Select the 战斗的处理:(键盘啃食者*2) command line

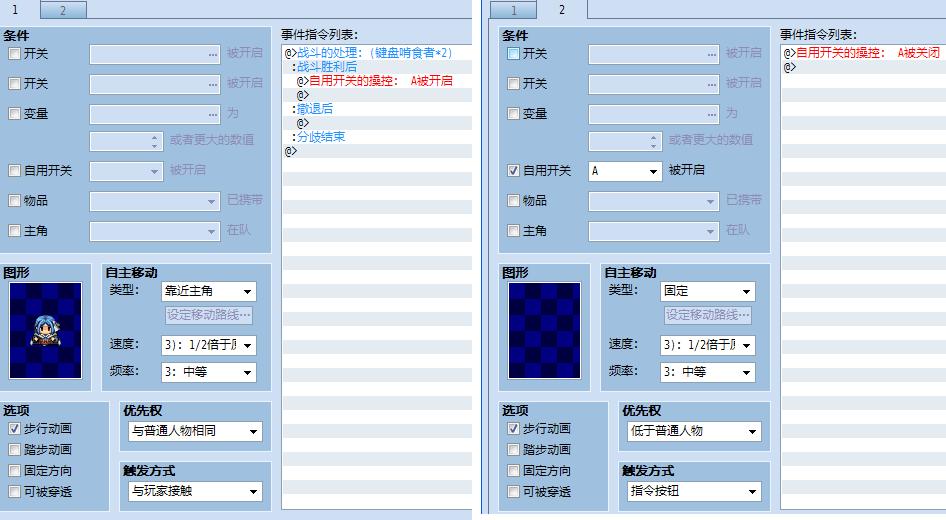pos(377,53)
